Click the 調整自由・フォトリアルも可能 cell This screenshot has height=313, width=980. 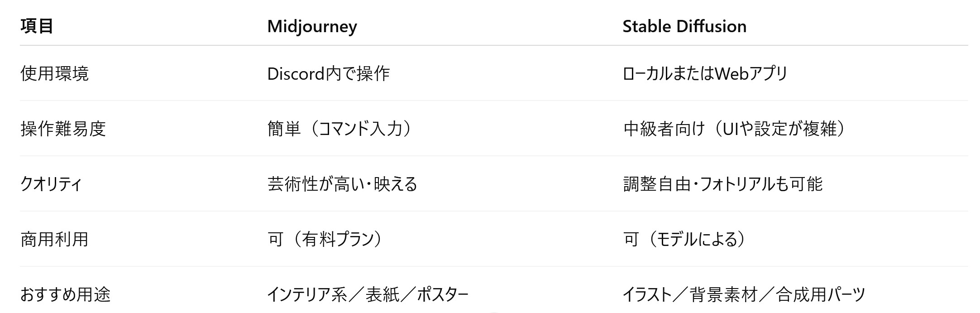coord(722,184)
